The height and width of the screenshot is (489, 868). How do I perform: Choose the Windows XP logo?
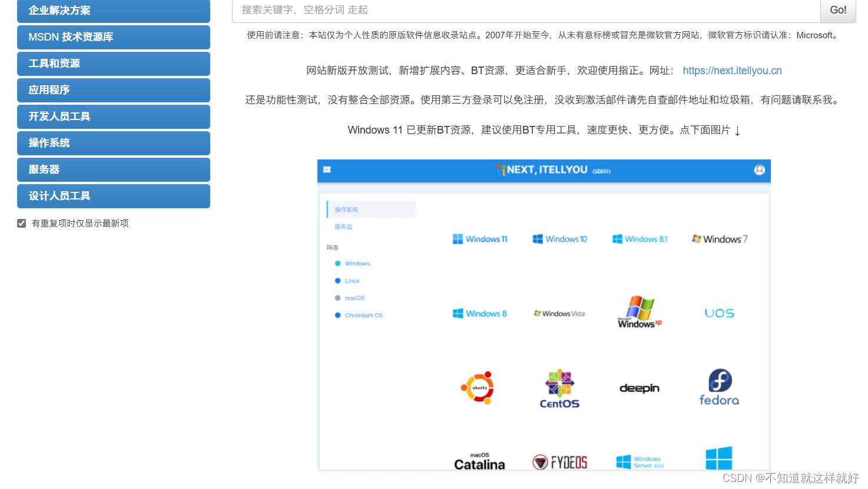[640, 312]
